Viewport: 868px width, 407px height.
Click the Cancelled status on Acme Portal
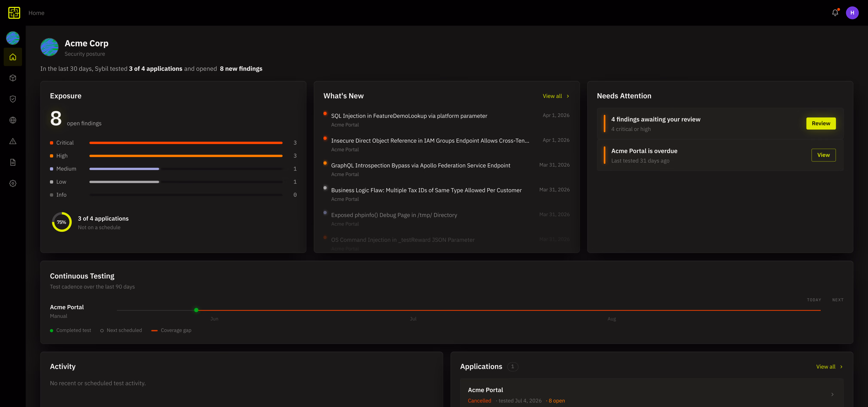coord(479,401)
